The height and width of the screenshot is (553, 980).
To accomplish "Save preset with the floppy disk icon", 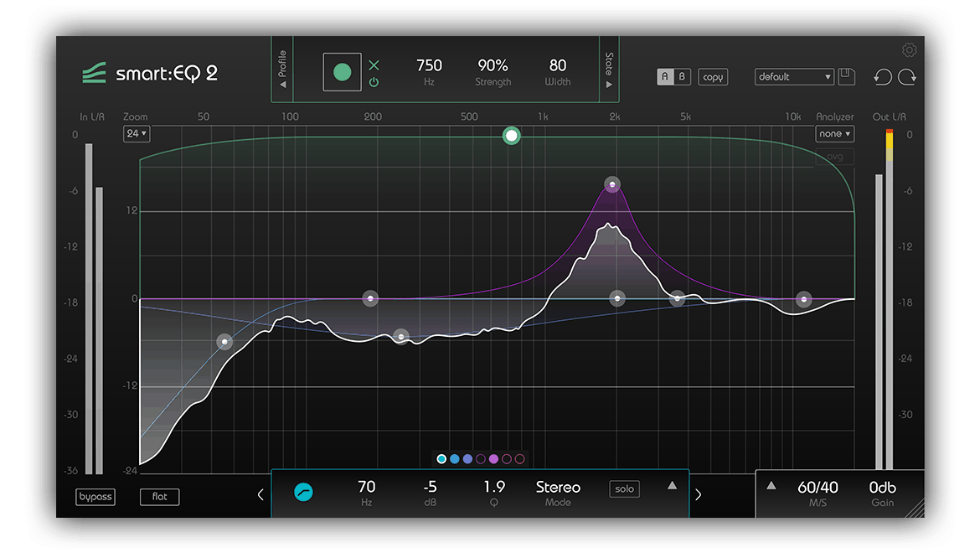I will [846, 76].
